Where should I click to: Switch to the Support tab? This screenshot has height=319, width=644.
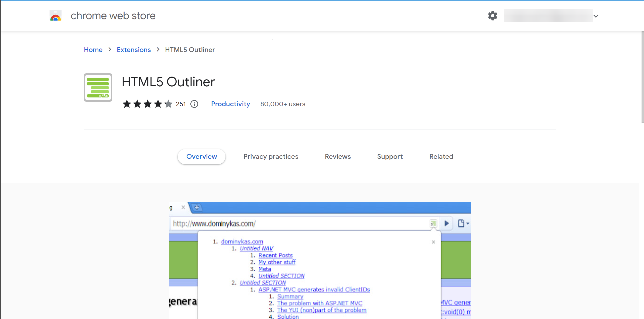coord(390,157)
